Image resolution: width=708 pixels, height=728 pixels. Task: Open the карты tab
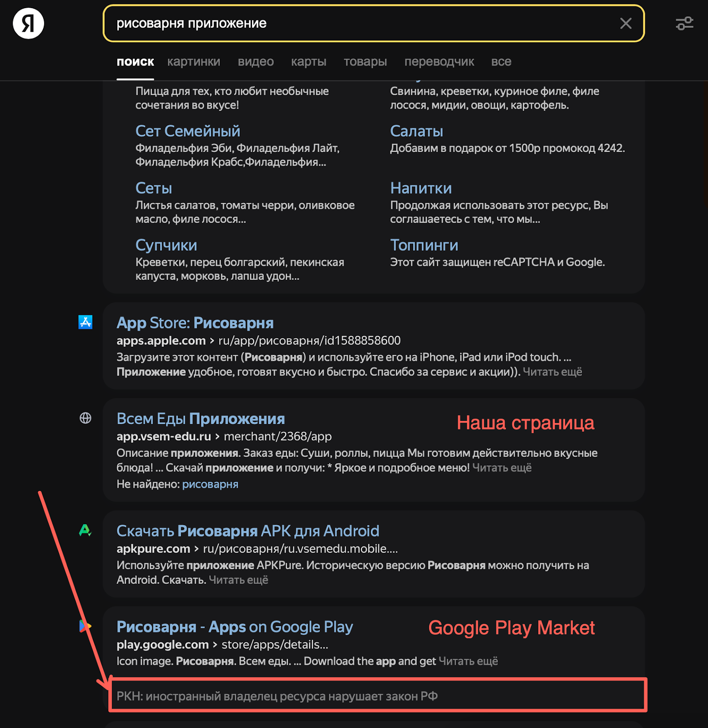(x=308, y=61)
